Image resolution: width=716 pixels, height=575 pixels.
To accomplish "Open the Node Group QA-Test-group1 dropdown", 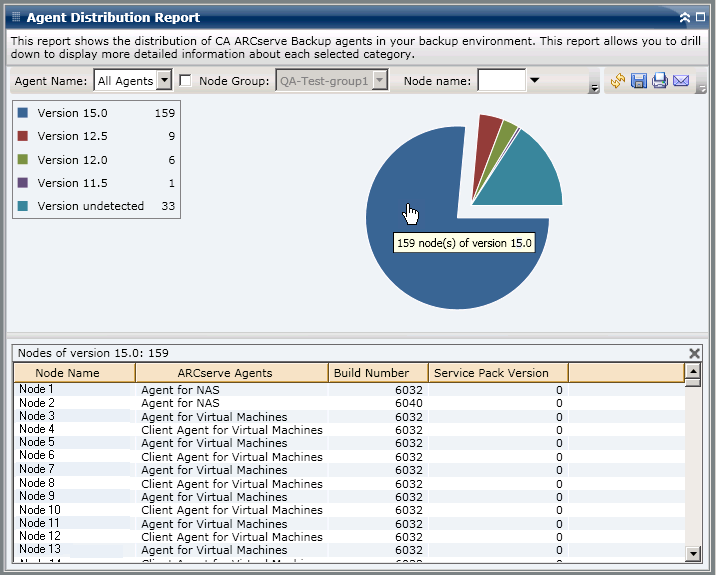I will 380,81.
